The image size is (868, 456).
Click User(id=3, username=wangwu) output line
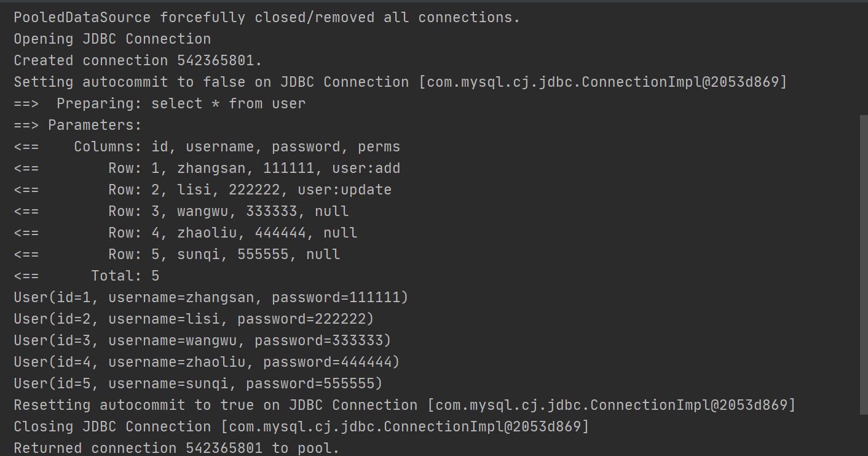[203, 340]
